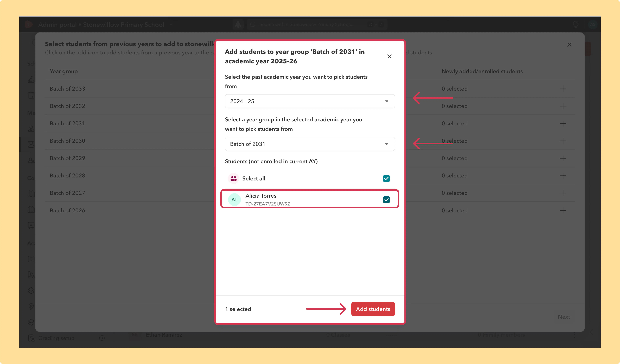
Task: Open the school switcher caret beside Stonewillow Primary School
Action: pyautogui.click(x=171, y=24)
